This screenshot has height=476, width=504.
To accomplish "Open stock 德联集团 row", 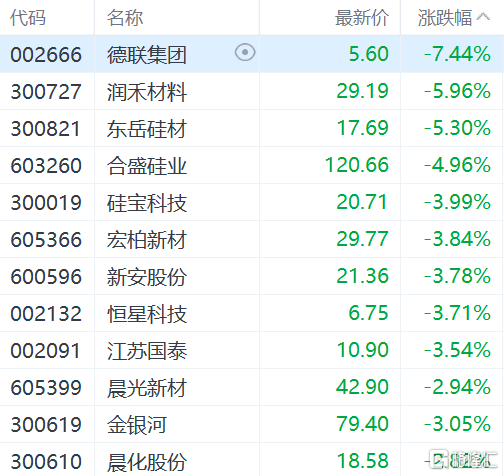I will pos(252,54).
